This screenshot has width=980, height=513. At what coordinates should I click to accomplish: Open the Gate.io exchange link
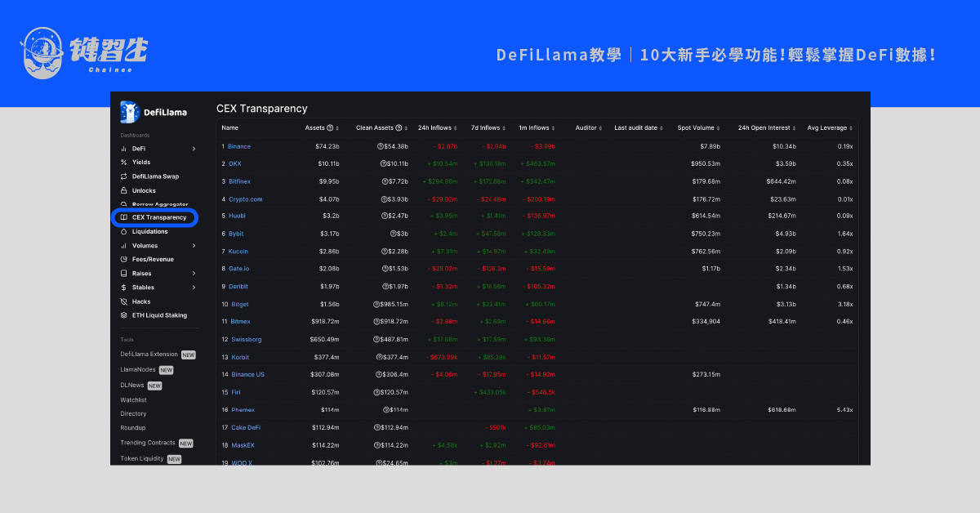pos(238,268)
